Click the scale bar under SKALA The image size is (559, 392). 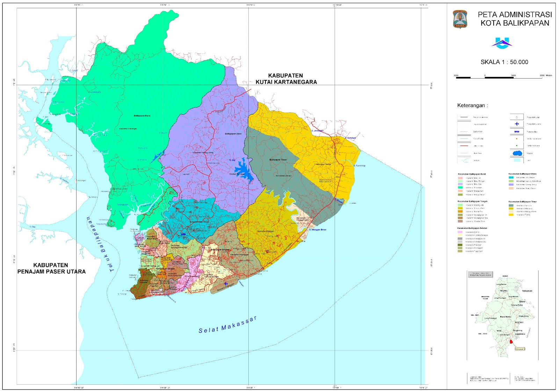pyautogui.click(x=499, y=77)
